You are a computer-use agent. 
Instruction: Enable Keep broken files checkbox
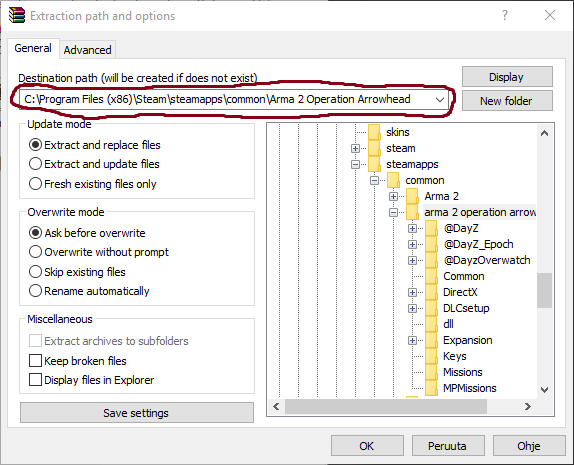35,361
